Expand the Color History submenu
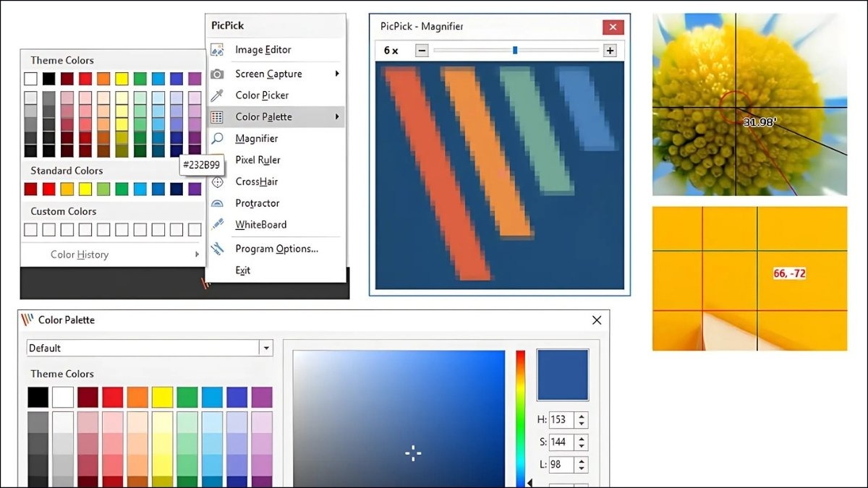The image size is (868, 488). (x=112, y=254)
